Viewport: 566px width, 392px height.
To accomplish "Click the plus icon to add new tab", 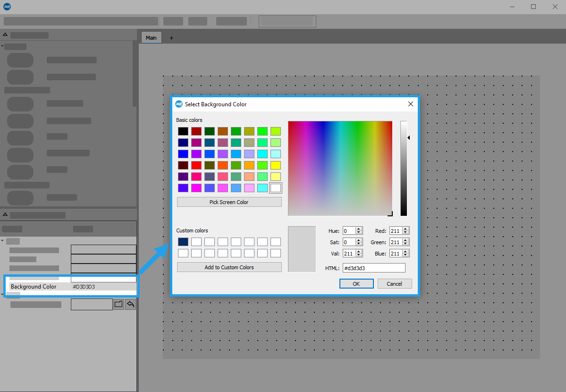I will pyautogui.click(x=171, y=38).
